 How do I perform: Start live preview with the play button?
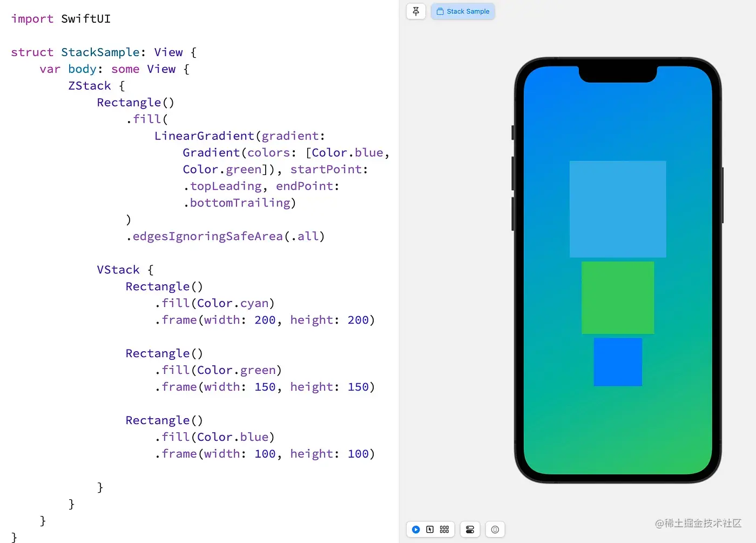(416, 529)
